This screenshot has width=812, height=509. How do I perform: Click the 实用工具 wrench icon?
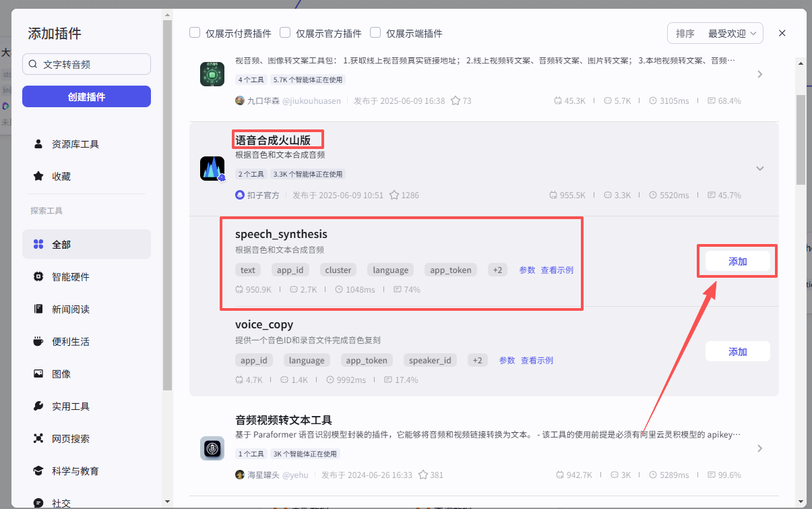click(x=38, y=407)
